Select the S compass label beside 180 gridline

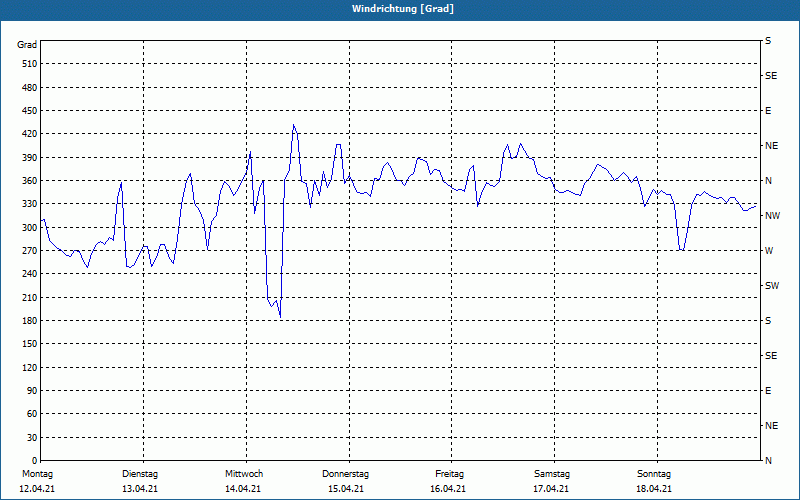click(768, 321)
